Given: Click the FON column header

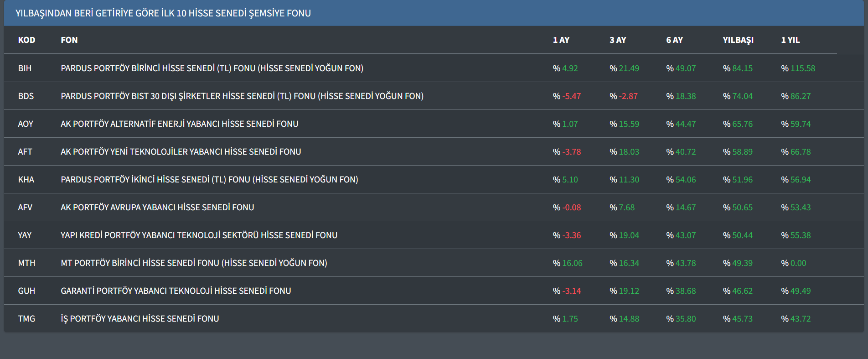Looking at the screenshot, I should click(69, 40).
